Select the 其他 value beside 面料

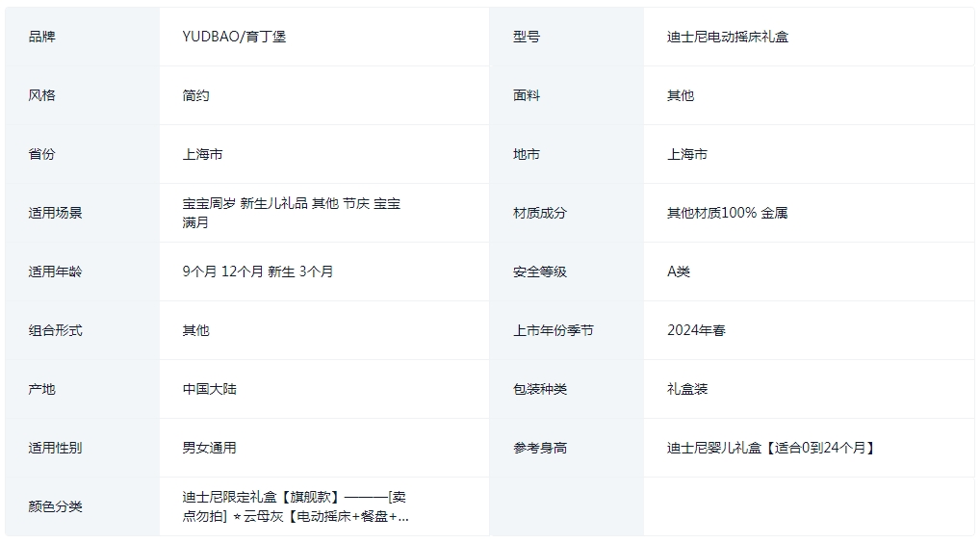(681, 95)
